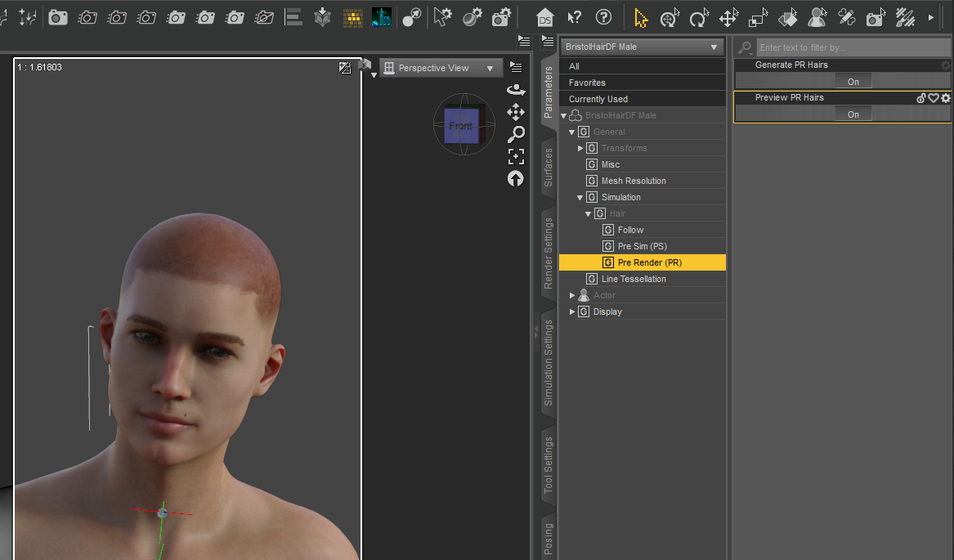Click the viewport zoom magnifier icon
954x560 pixels.
tap(515, 134)
